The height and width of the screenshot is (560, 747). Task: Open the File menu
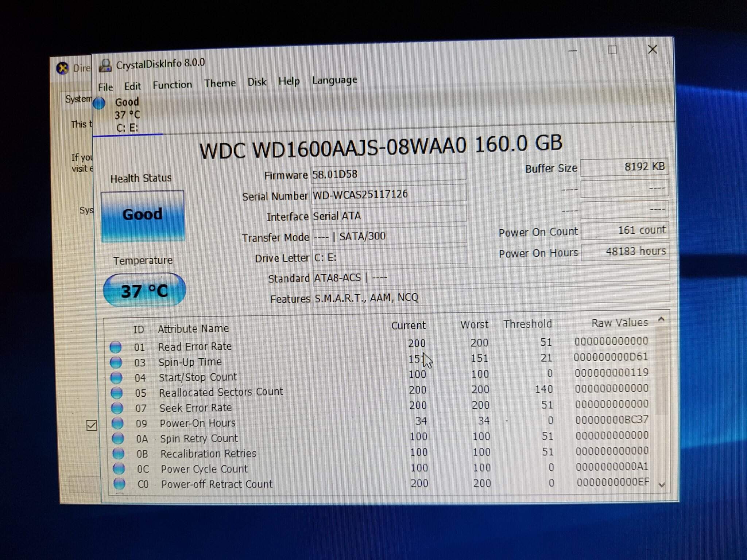click(x=105, y=87)
